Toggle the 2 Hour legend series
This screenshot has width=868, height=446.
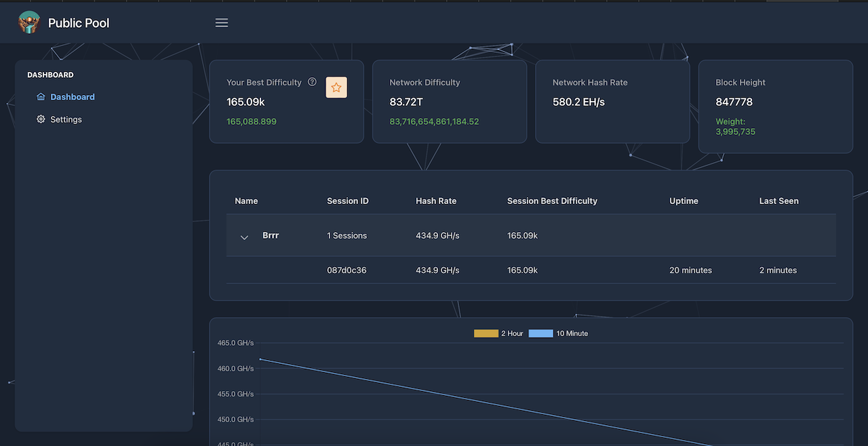tap(498, 333)
